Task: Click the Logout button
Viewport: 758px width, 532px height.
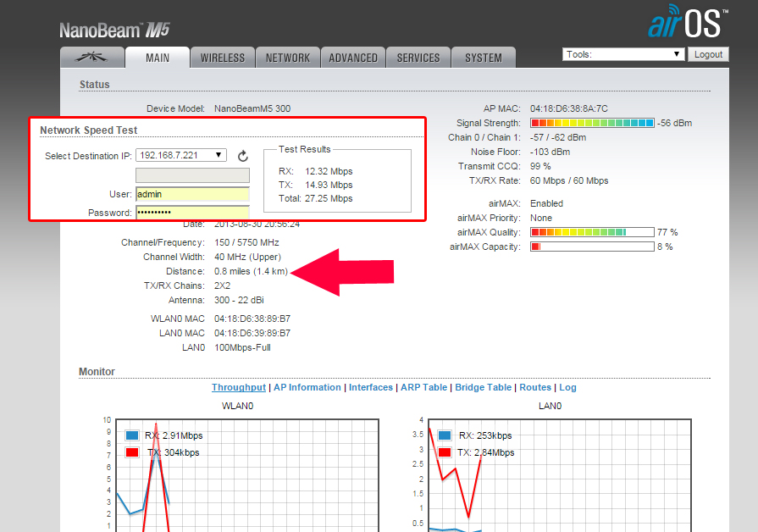Action: (x=708, y=54)
